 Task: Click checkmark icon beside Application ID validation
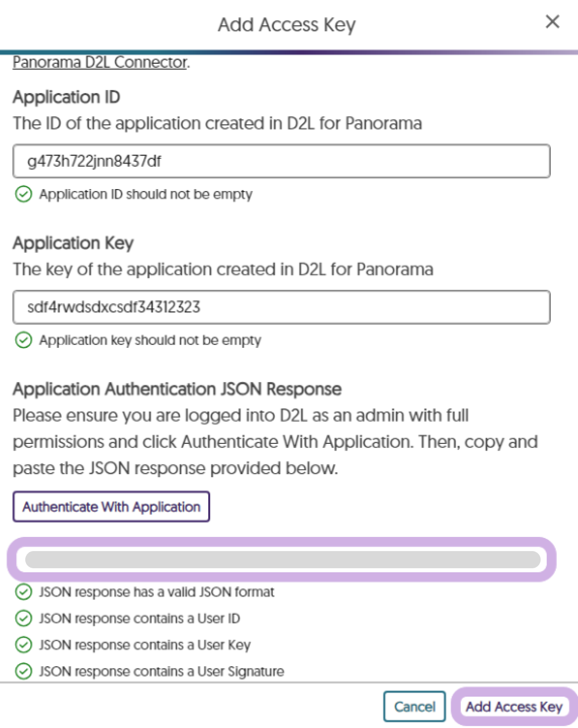tap(23, 194)
